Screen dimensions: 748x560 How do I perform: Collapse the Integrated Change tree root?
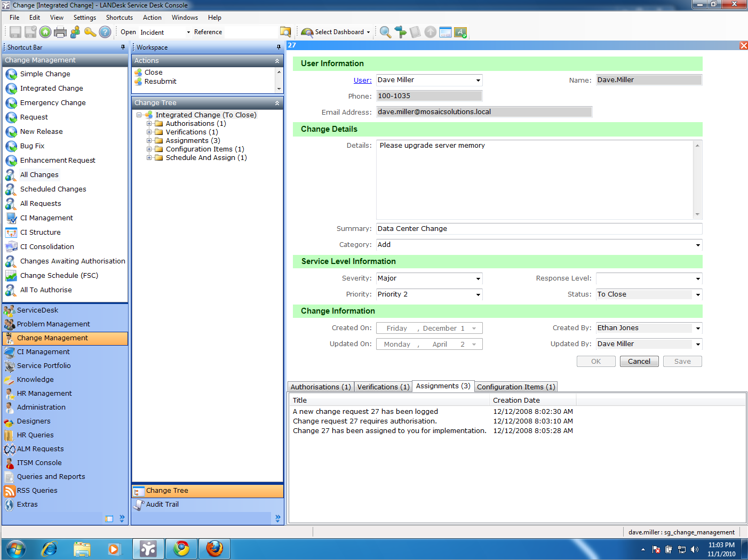139,115
